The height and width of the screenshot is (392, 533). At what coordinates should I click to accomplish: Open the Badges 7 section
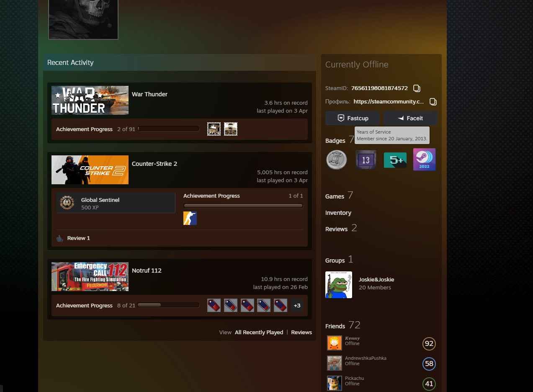[x=340, y=140]
